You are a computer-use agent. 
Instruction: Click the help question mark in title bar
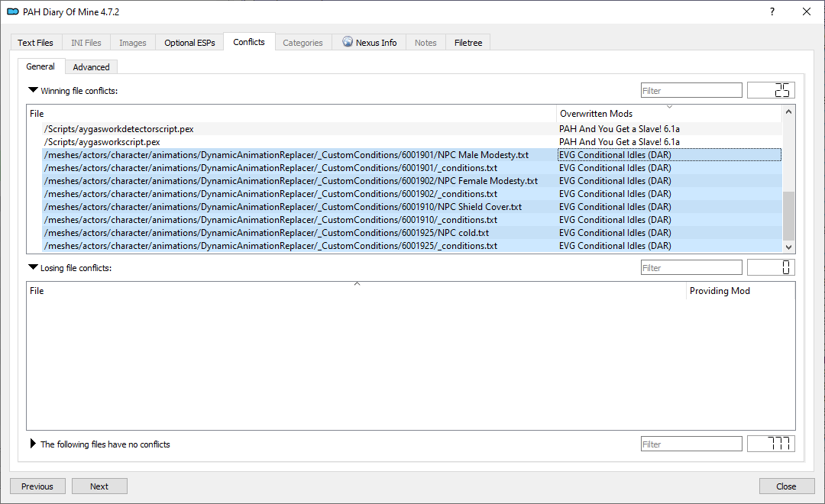(772, 11)
